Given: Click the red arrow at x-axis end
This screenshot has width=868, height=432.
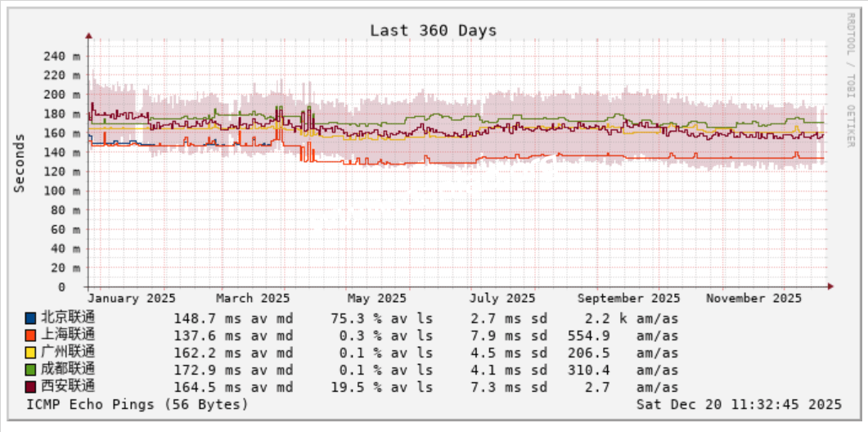Looking at the screenshot, I should [830, 286].
